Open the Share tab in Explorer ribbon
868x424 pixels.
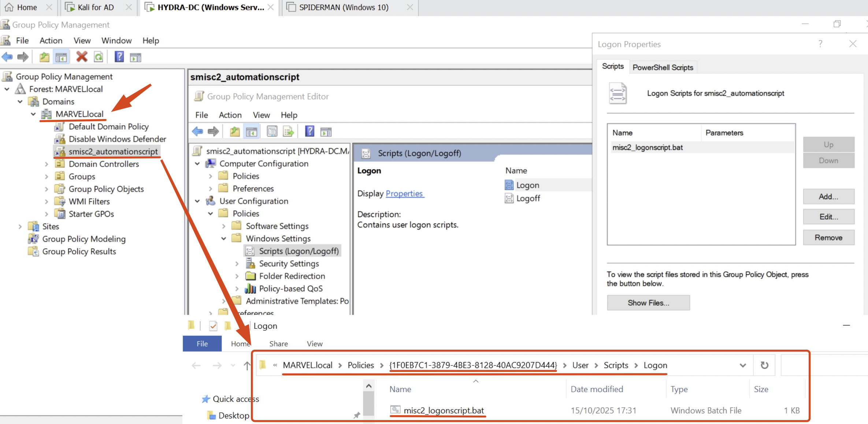[278, 343]
